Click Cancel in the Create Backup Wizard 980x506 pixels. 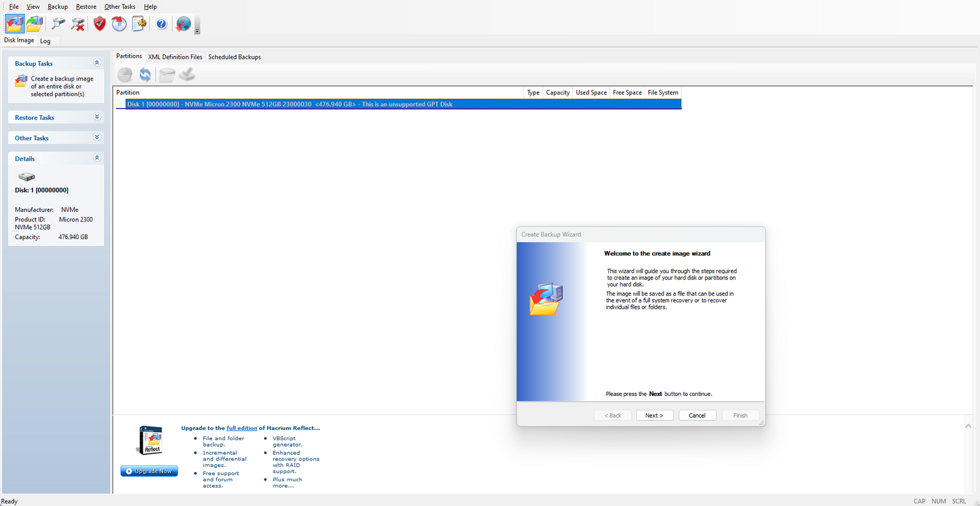[697, 416]
